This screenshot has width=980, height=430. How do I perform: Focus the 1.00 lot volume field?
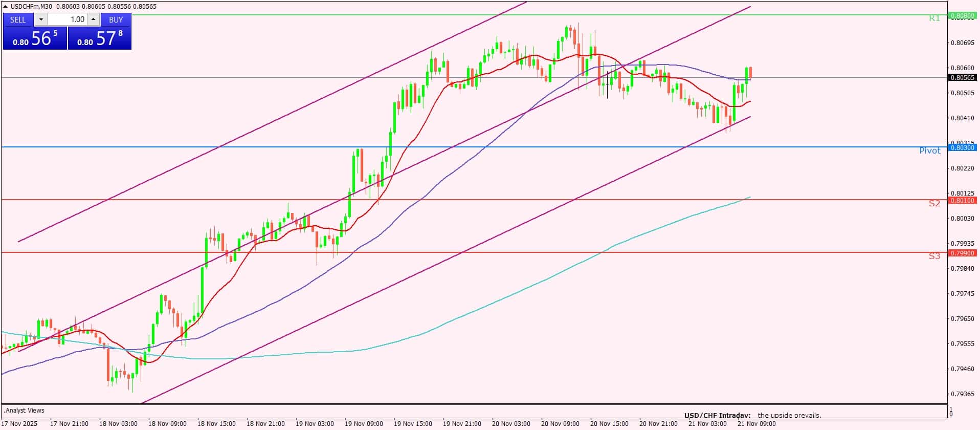click(68, 19)
